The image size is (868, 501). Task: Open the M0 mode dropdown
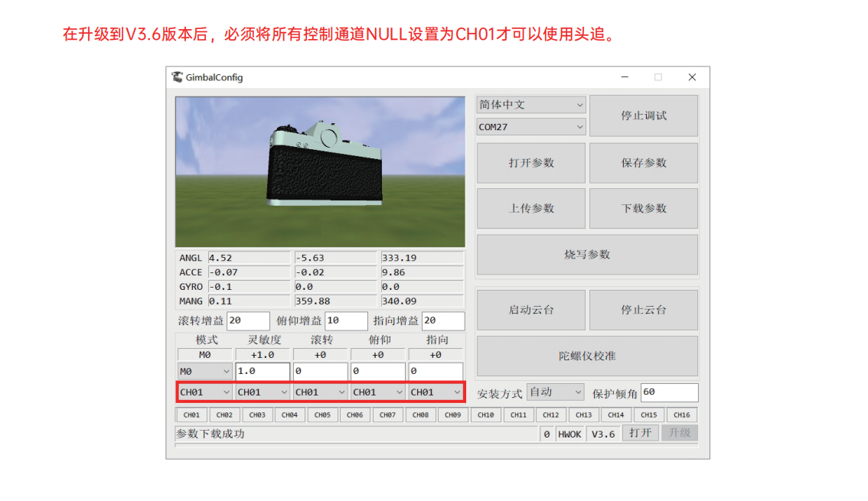[x=204, y=371]
